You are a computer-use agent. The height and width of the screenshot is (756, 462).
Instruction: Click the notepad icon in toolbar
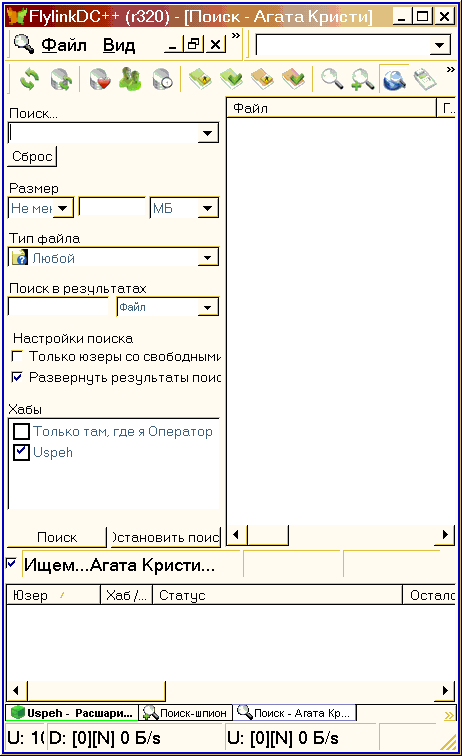[x=425, y=79]
